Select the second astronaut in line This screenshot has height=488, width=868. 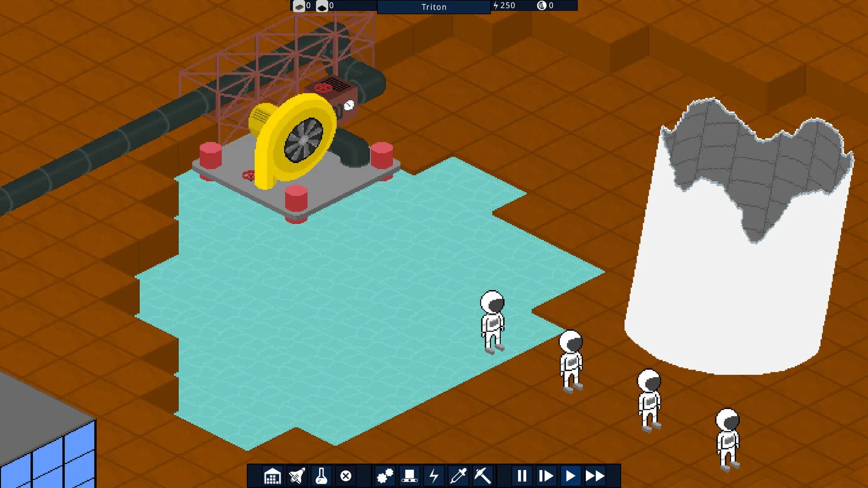(x=571, y=361)
